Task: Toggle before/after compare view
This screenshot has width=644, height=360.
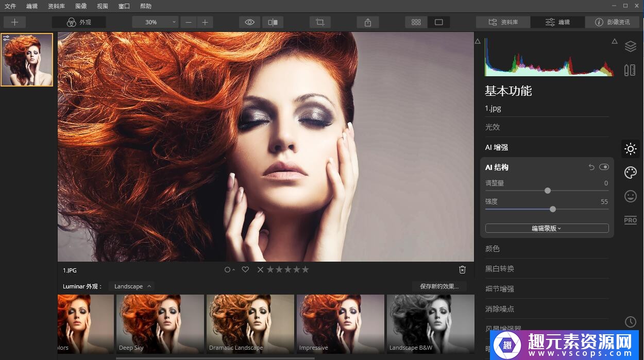Action: tap(273, 22)
